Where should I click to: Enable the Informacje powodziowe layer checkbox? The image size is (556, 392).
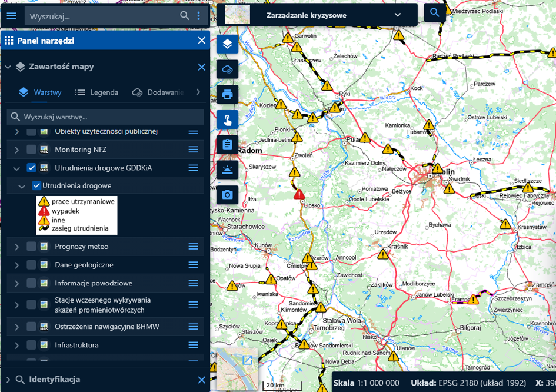(31, 284)
